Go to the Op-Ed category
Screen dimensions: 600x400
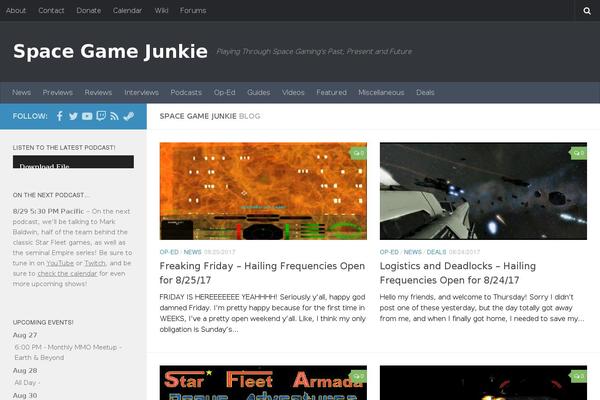224,93
